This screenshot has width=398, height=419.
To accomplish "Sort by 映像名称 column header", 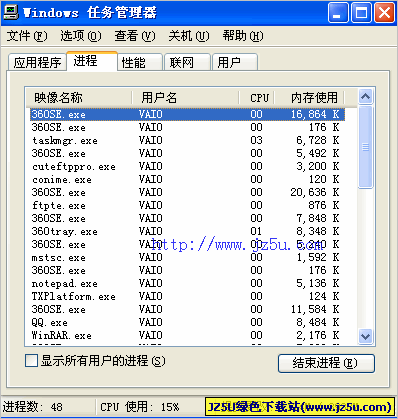I will [x=79, y=98].
